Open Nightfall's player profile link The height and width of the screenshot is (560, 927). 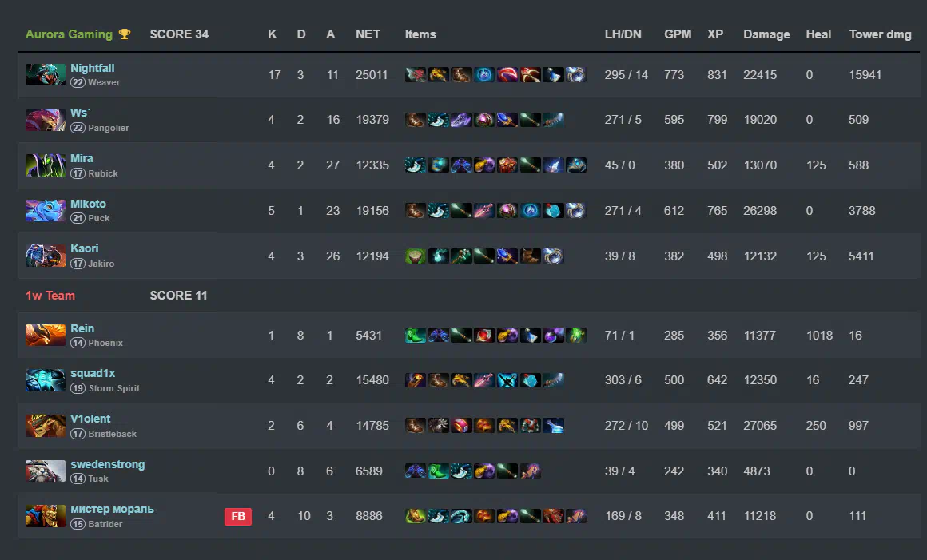92,69
